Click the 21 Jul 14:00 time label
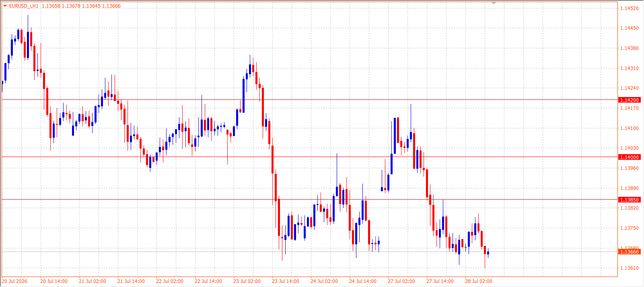Viewport: 644px width, 287px height. point(131,281)
